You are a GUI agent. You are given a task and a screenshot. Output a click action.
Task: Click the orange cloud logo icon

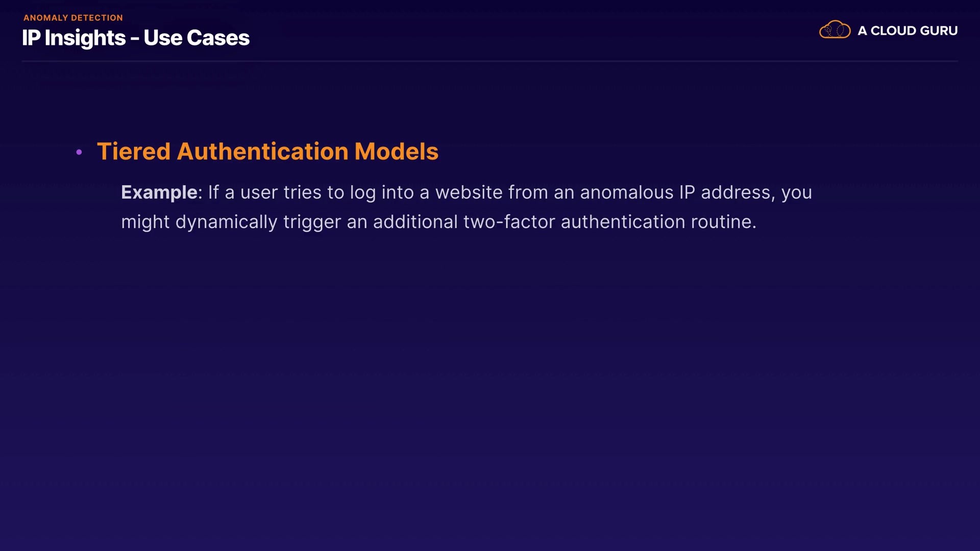(x=835, y=30)
